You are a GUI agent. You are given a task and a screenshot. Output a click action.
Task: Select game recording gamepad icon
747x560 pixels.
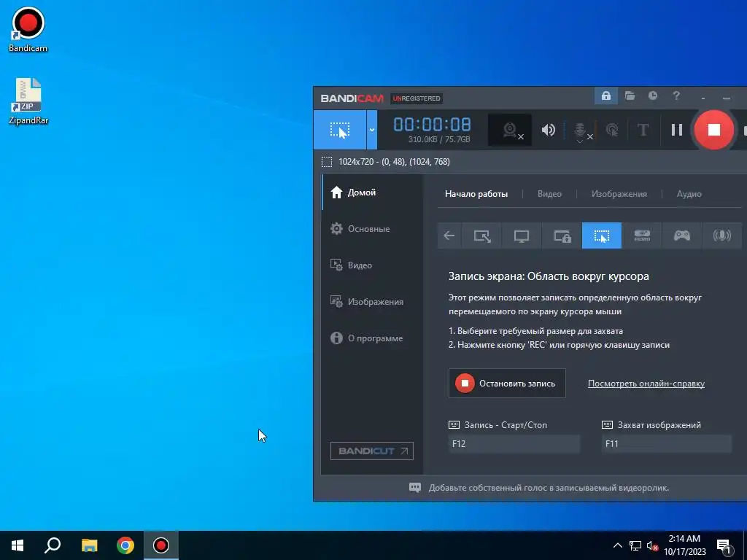point(682,236)
